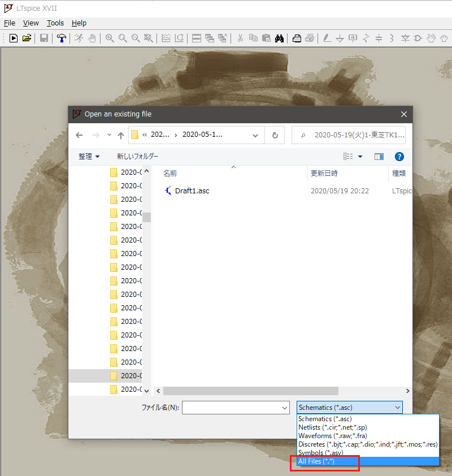
Task: Click the Zoom Out magnifier icon
Action: 136,38
